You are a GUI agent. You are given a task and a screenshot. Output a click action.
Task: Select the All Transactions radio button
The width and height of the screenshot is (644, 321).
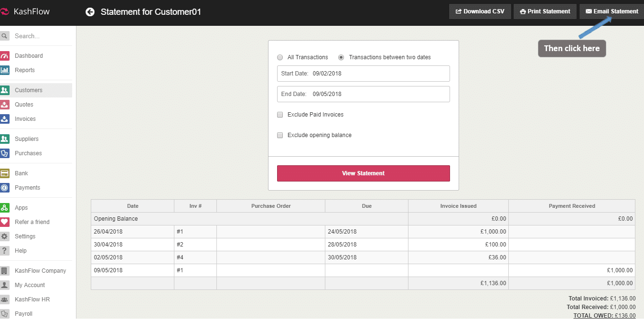280,57
